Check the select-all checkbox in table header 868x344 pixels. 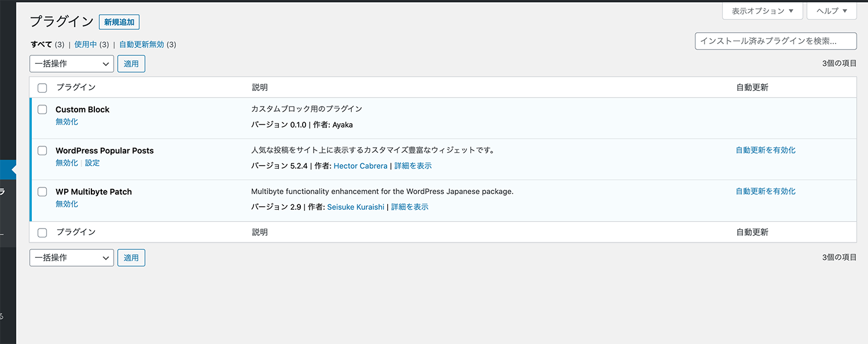click(42, 87)
